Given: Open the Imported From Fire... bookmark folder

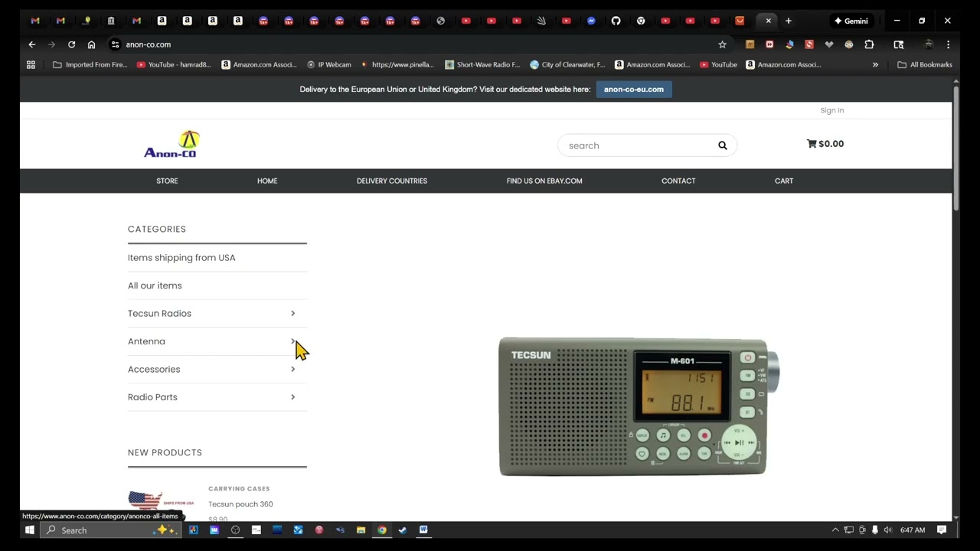Looking at the screenshot, I should coord(90,65).
